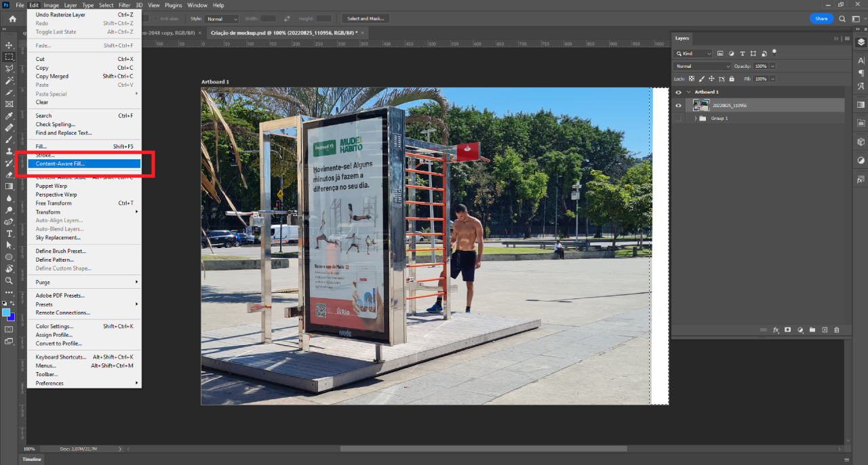868x465 pixels.
Task: Filter layers by pixel layers icon
Action: (720, 54)
